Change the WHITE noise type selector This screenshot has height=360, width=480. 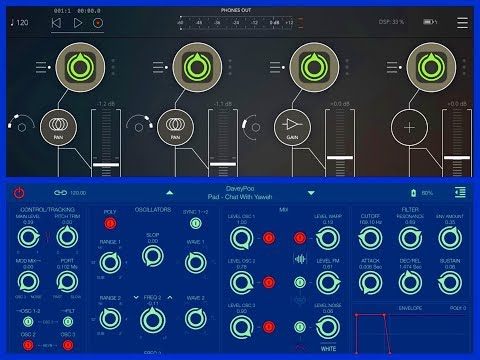coord(328,348)
